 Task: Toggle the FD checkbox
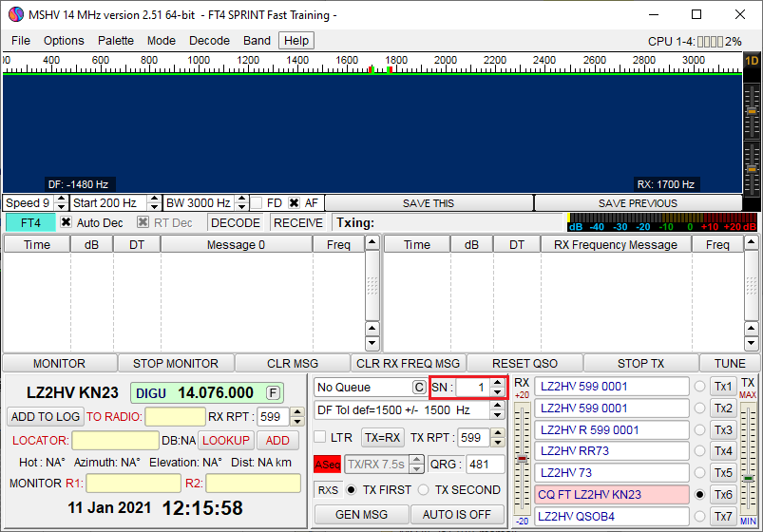point(257,203)
